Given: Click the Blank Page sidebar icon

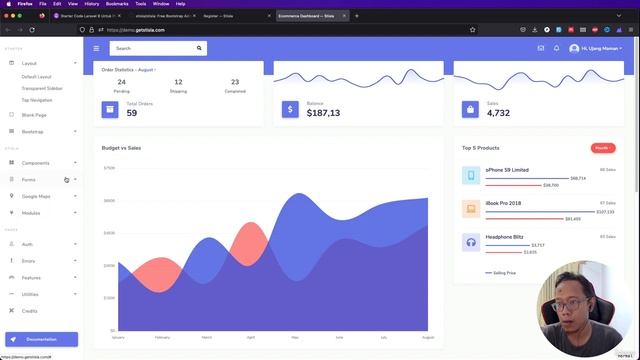Looking at the screenshot, I should pyautogui.click(x=11, y=115).
